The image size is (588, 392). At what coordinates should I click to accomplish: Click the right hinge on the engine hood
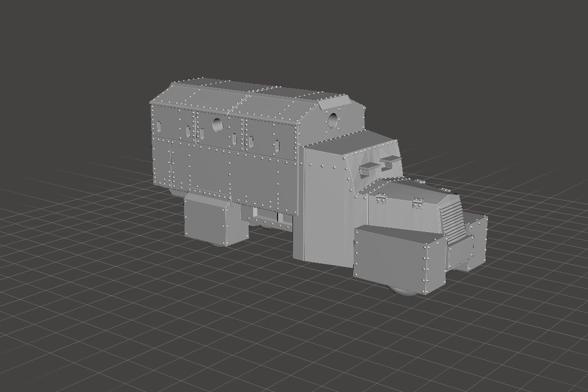pos(417,203)
